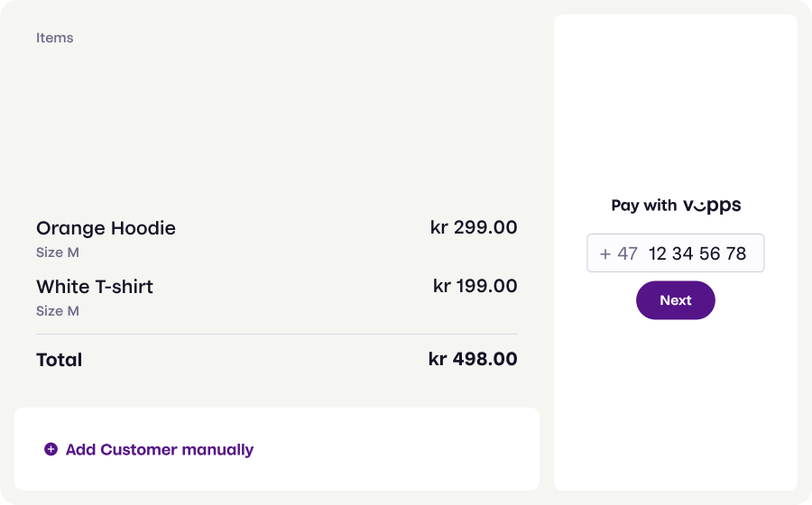Focus the phone number input field

(x=697, y=253)
